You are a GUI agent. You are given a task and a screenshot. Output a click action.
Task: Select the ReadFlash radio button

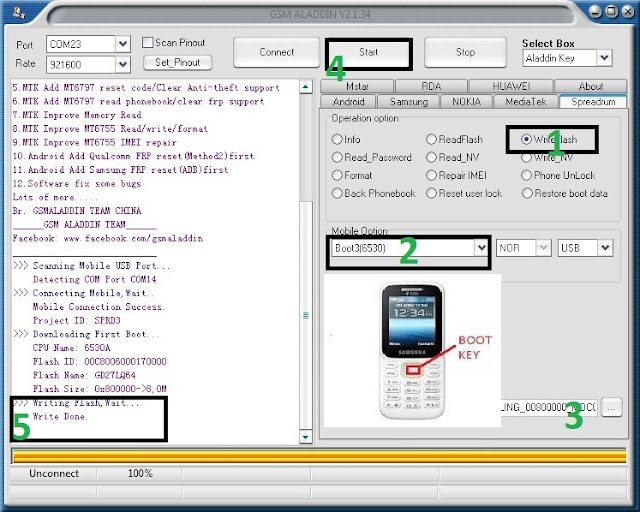tap(431, 139)
